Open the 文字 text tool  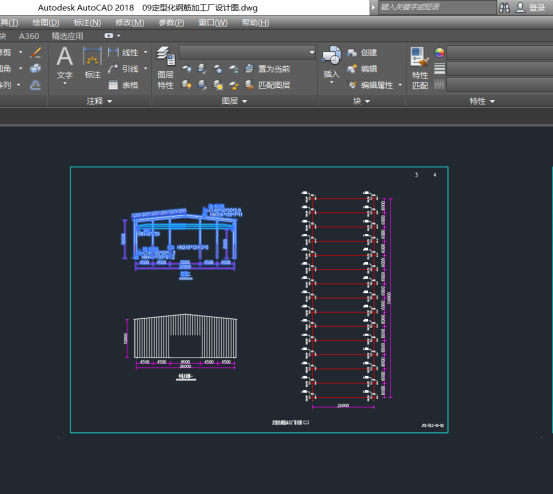(65, 63)
